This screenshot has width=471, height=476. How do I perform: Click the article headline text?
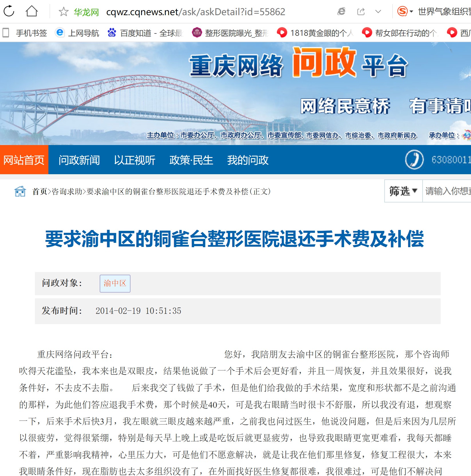pyautogui.click(x=234, y=239)
